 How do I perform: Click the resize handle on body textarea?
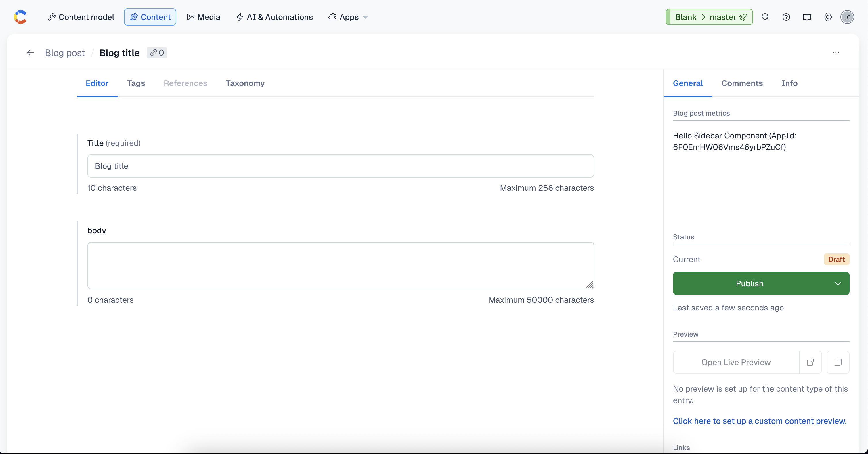(589, 285)
